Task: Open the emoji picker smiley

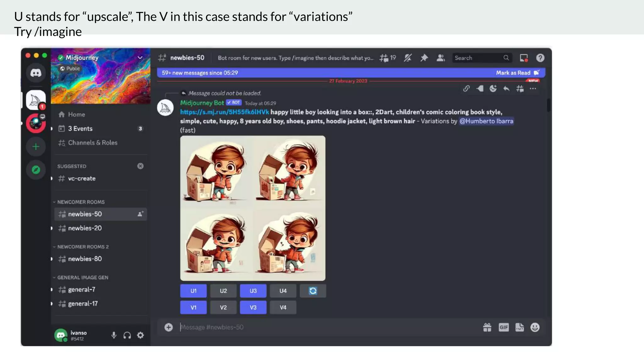Action: coord(535,327)
